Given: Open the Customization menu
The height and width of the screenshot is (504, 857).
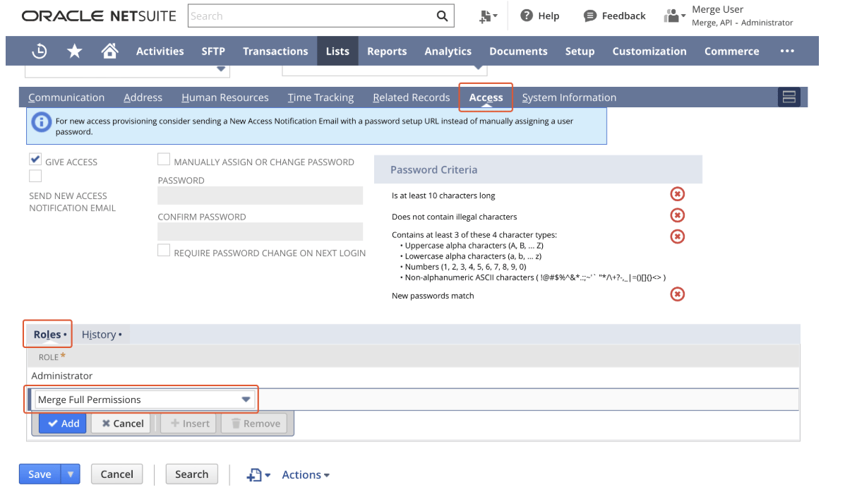Looking at the screenshot, I should click(649, 51).
